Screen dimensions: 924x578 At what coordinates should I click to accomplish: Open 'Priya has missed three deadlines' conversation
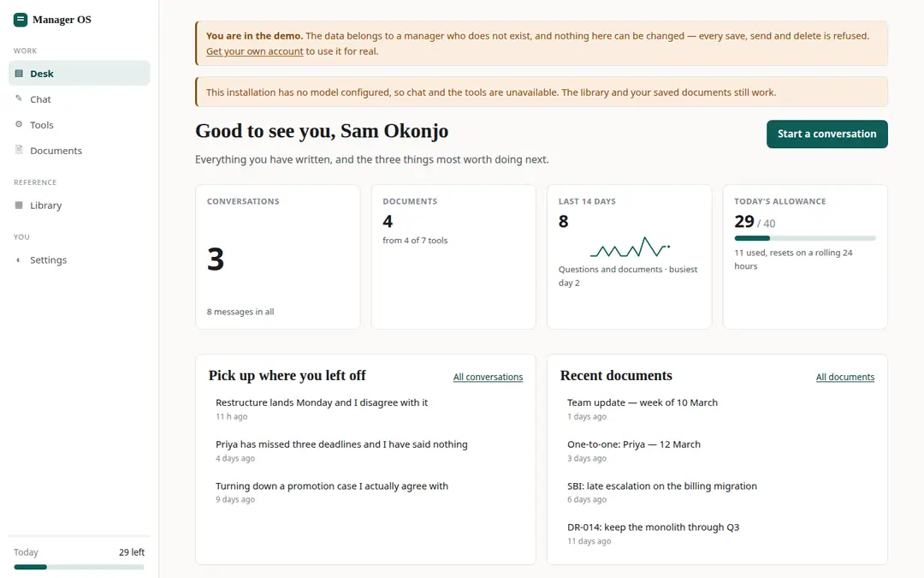(365, 450)
